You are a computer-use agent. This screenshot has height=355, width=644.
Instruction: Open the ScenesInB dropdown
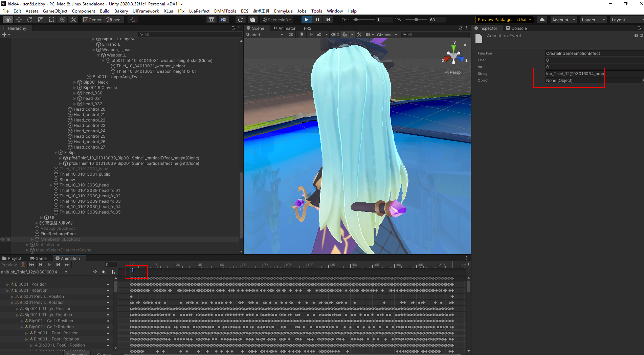coord(277,20)
